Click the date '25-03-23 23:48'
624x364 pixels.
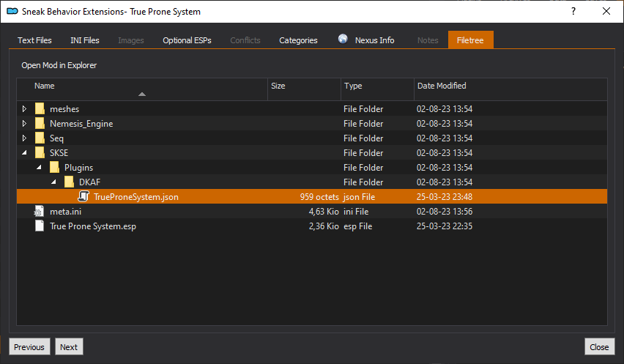coord(444,196)
